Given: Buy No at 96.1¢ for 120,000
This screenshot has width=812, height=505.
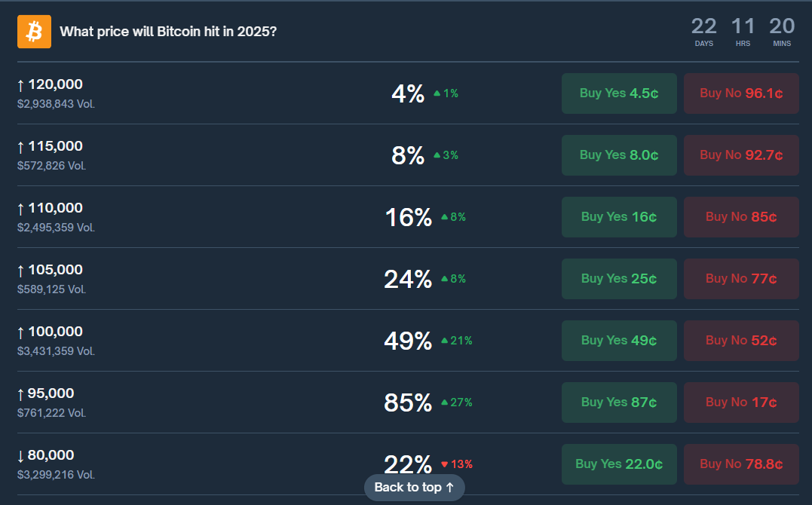Looking at the screenshot, I should point(741,93).
